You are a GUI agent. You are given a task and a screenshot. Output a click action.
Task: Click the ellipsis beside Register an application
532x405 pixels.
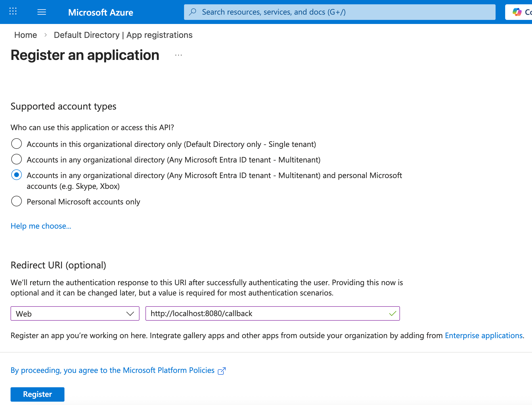click(x=178, y=55)
